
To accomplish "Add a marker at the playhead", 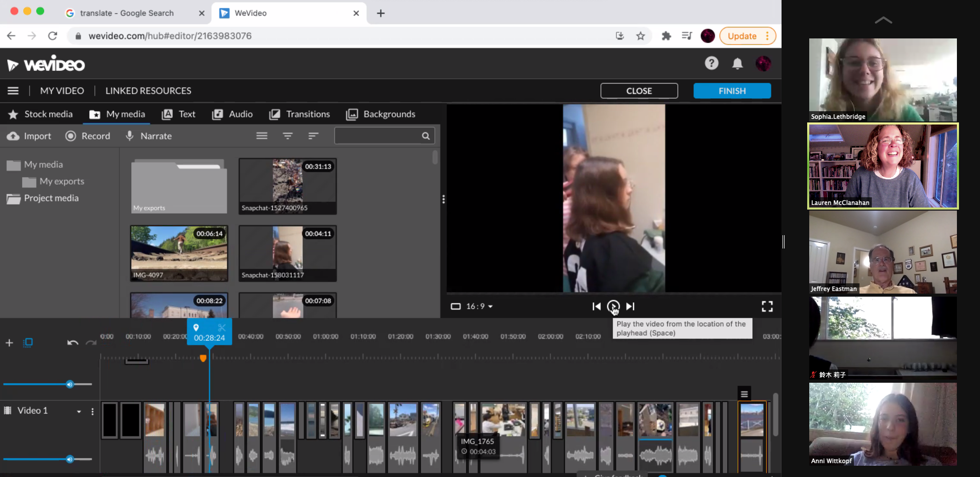I will click(196, 327).
